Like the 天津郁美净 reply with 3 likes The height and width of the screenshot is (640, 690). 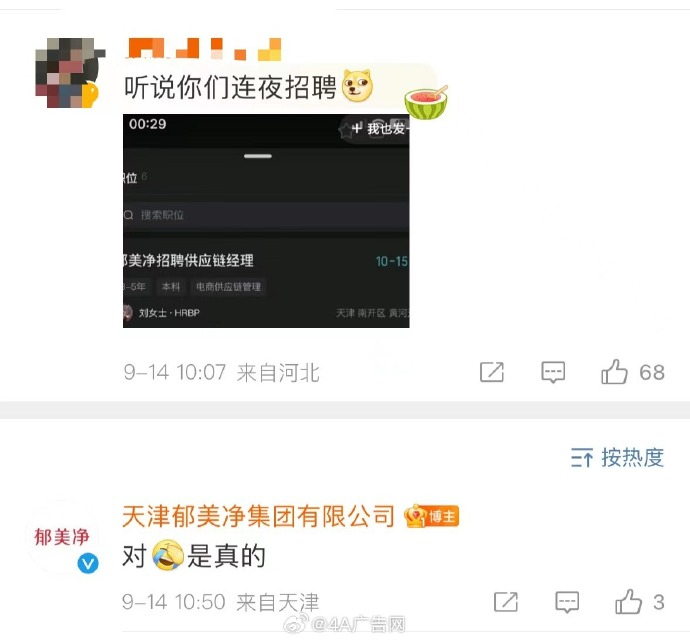[628, 602]
